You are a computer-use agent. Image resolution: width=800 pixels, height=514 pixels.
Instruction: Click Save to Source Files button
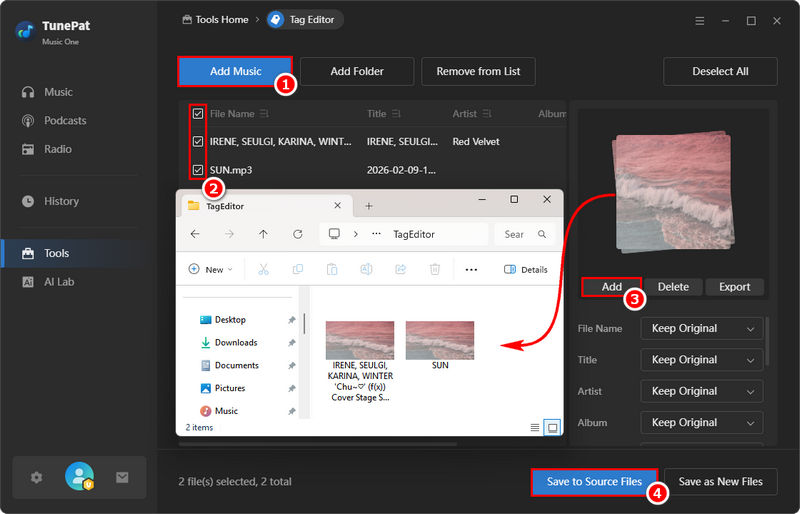594,482
